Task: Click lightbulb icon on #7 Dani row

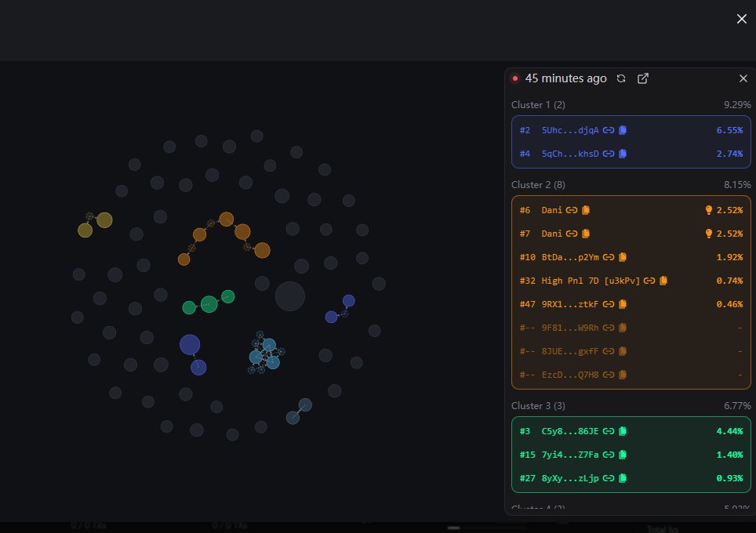Action: point(709,234)
